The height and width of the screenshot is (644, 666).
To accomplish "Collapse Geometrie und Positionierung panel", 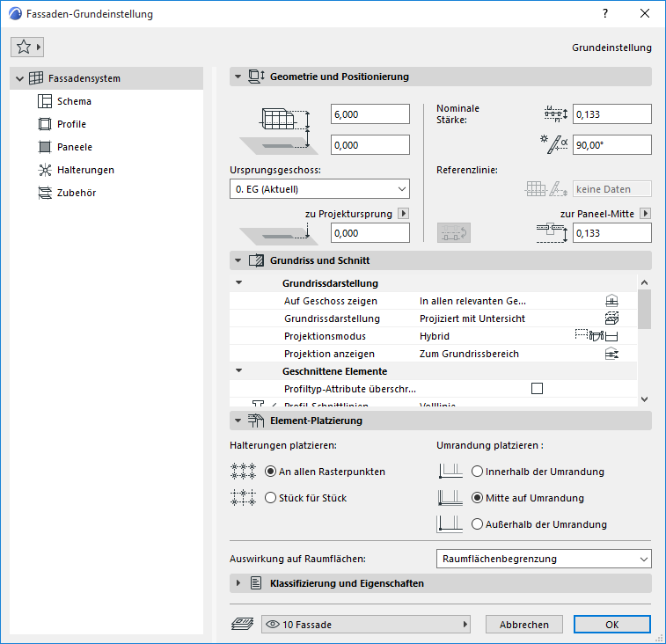I will coord(238,77).
